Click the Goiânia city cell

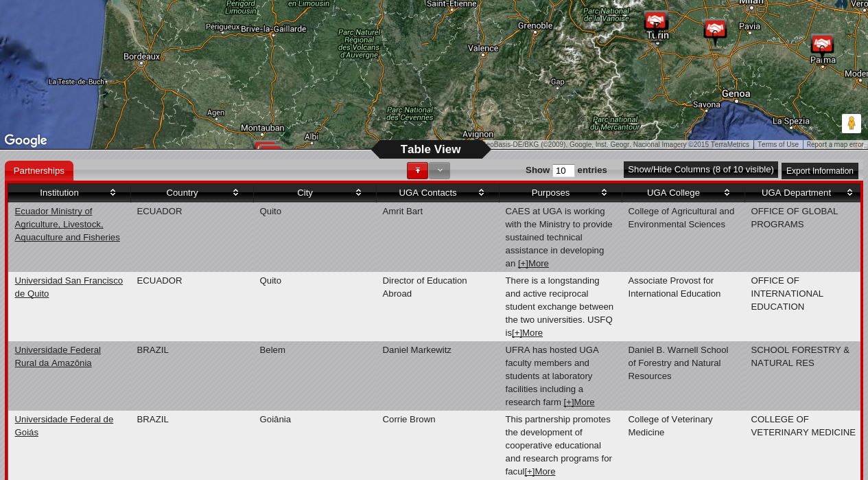pos(315,445)
